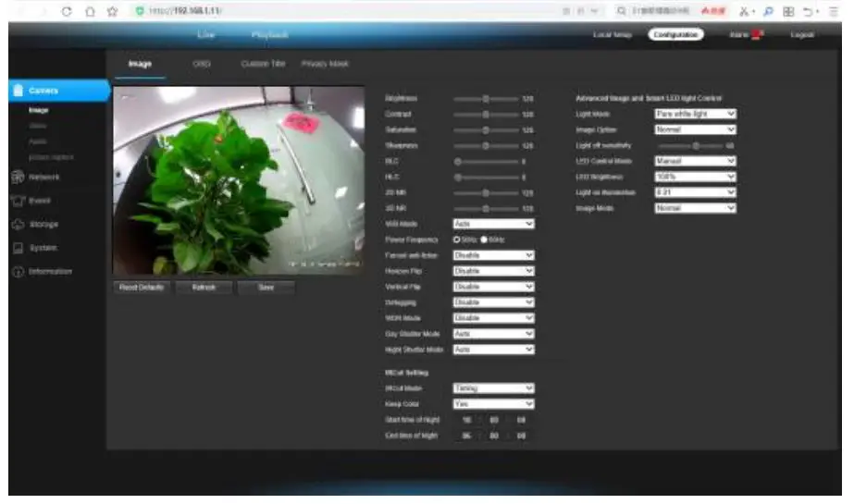Click the browser reload icon
This screenshot has width=854, height=504.
click(67, 11)
